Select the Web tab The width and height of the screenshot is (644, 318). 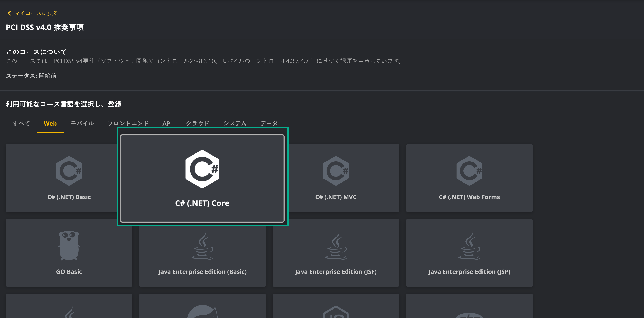(x=50, y=123)
